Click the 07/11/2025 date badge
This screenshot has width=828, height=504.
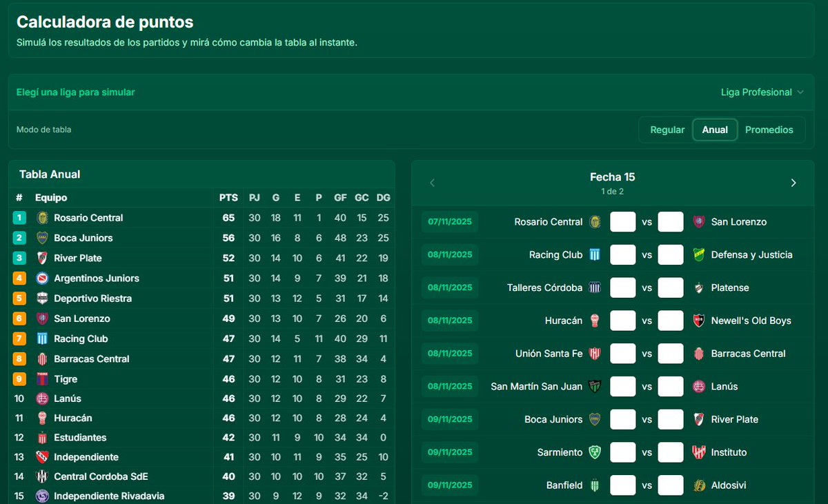pos(450,222)
